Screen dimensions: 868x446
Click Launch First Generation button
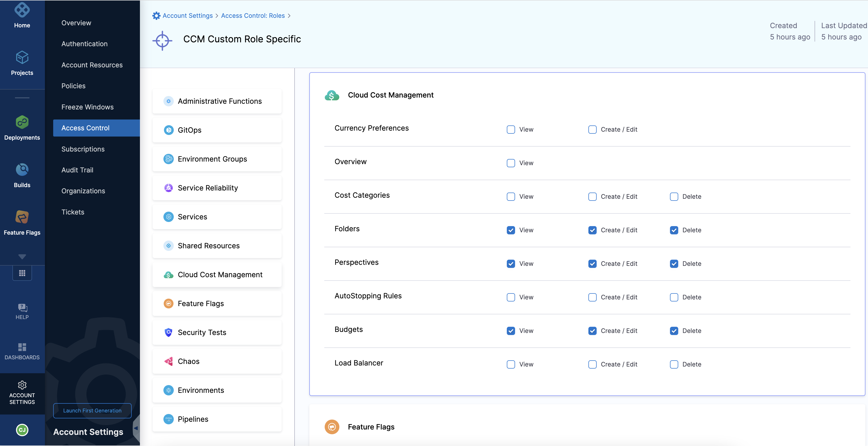coord(92,410)
